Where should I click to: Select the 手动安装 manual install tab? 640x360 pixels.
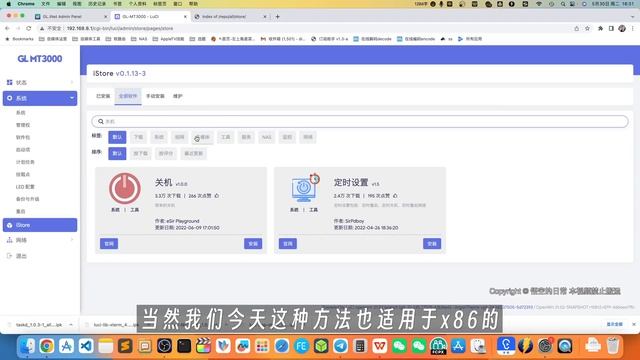155,96
